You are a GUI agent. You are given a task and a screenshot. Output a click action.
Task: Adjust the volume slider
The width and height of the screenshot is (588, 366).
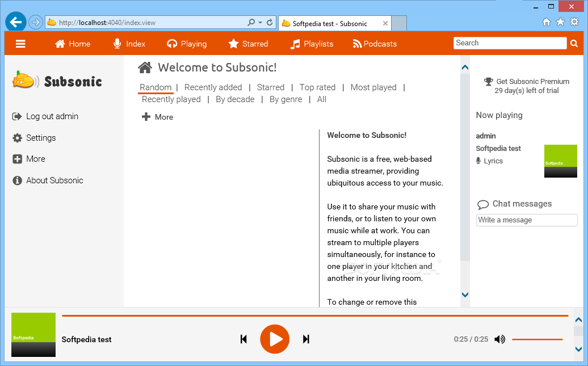click(539, 339)
